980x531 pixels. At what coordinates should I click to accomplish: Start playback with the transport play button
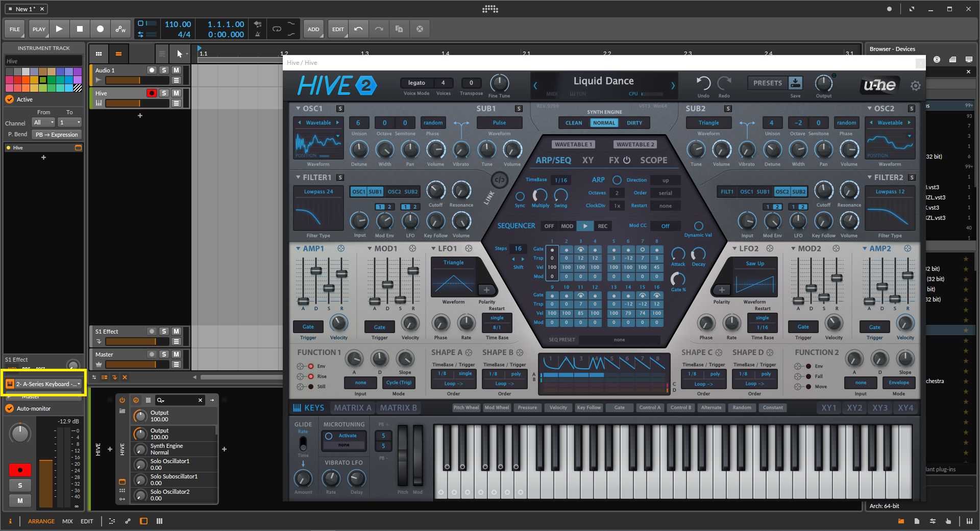click(59, 29)
